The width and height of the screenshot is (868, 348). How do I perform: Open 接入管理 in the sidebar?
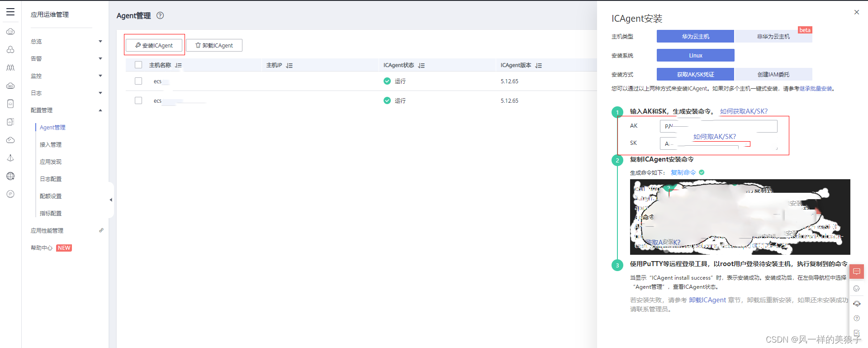[51, 144]
